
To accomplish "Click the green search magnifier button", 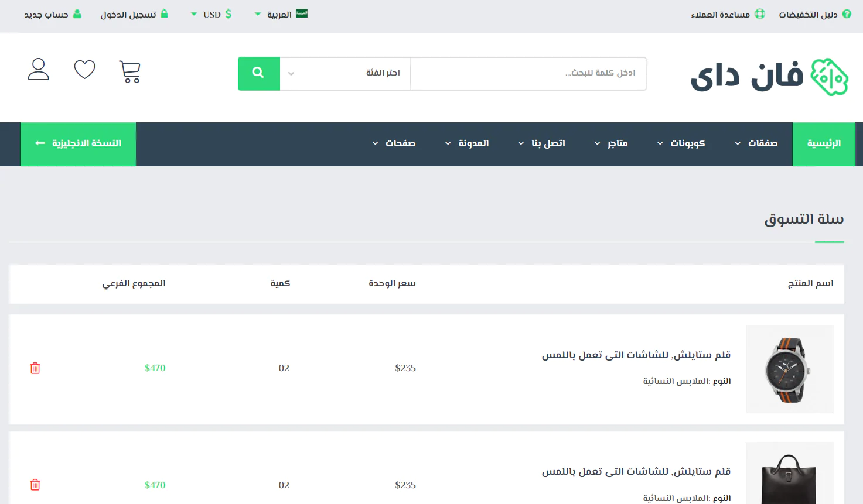I will (258, 73).
